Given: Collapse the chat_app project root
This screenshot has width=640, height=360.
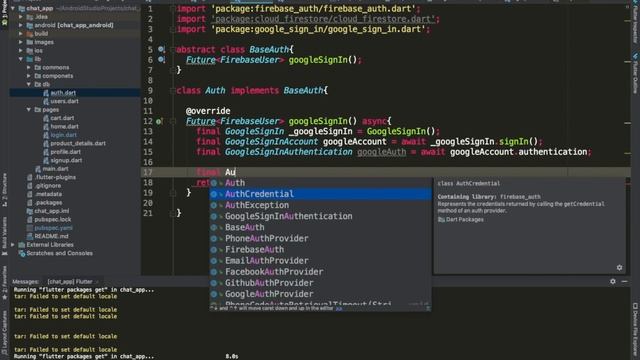Looking at the screenshot, I should click(x=13, y=8).
